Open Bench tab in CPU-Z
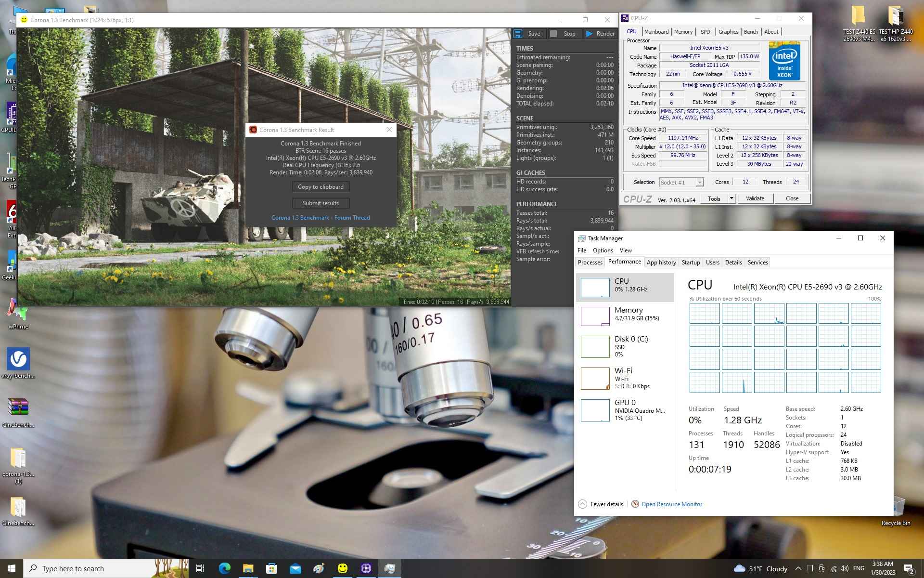 click(x=751, y=32)
